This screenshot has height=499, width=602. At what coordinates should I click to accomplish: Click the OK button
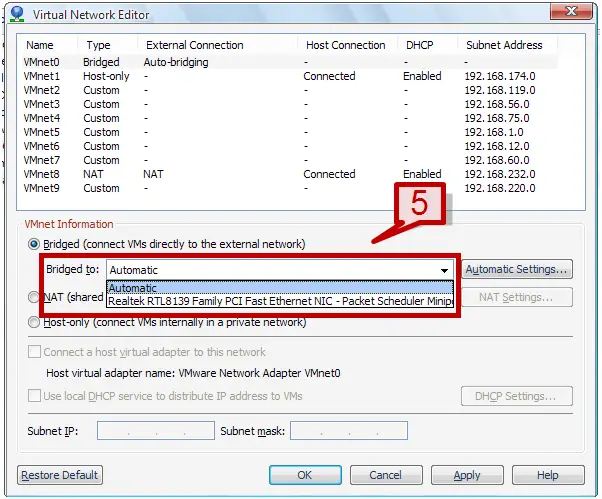tap(304, 475)
